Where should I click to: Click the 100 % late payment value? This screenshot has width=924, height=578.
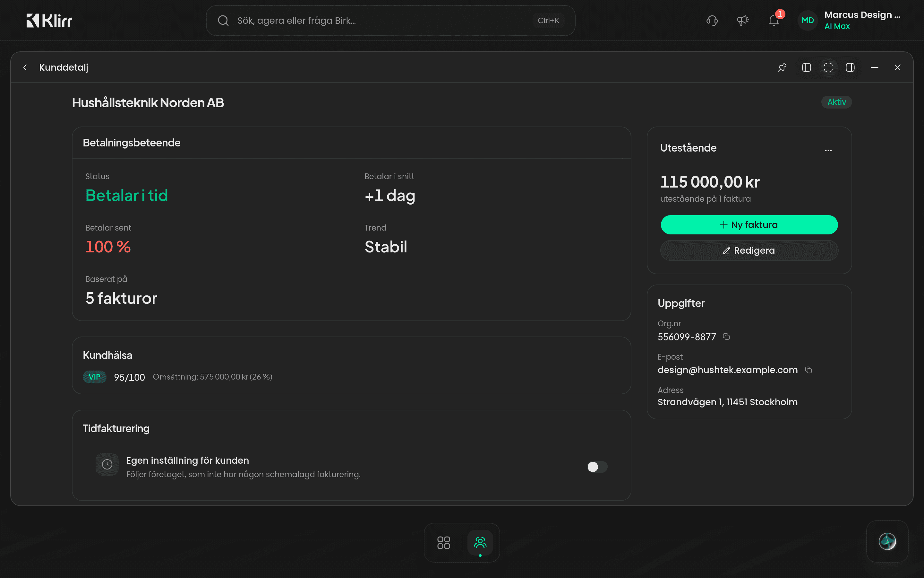108,247
